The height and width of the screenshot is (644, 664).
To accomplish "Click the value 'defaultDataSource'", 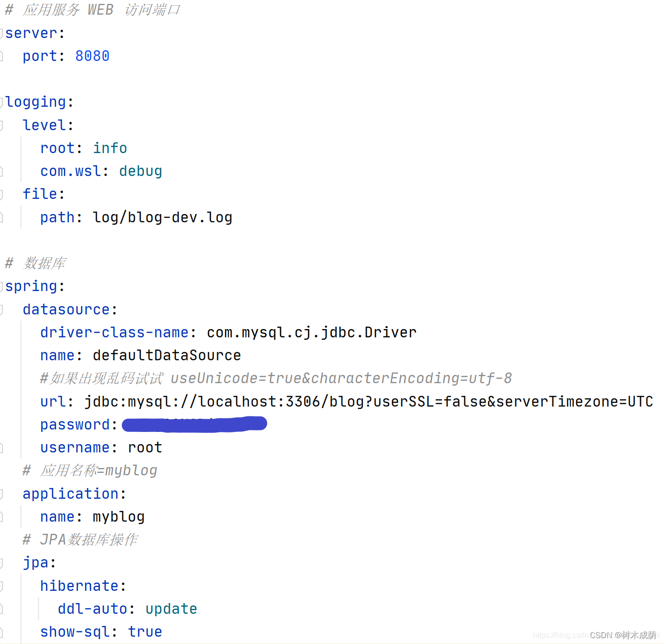I will [x=167, y=355].
